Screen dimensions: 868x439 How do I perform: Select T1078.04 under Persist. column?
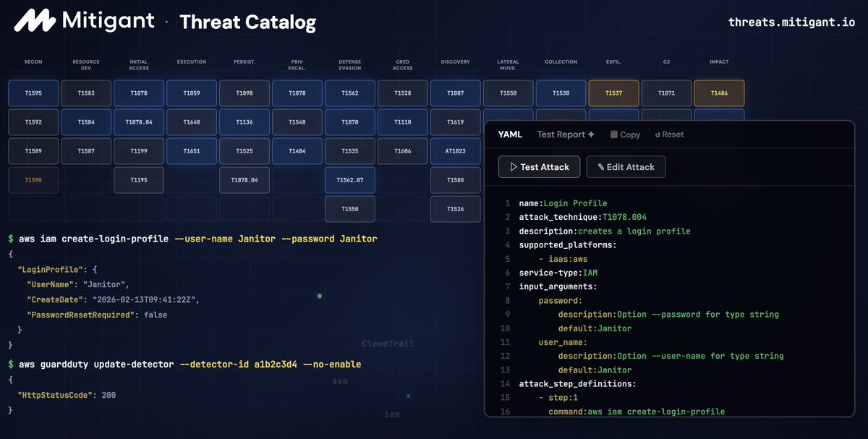[244, 180]
